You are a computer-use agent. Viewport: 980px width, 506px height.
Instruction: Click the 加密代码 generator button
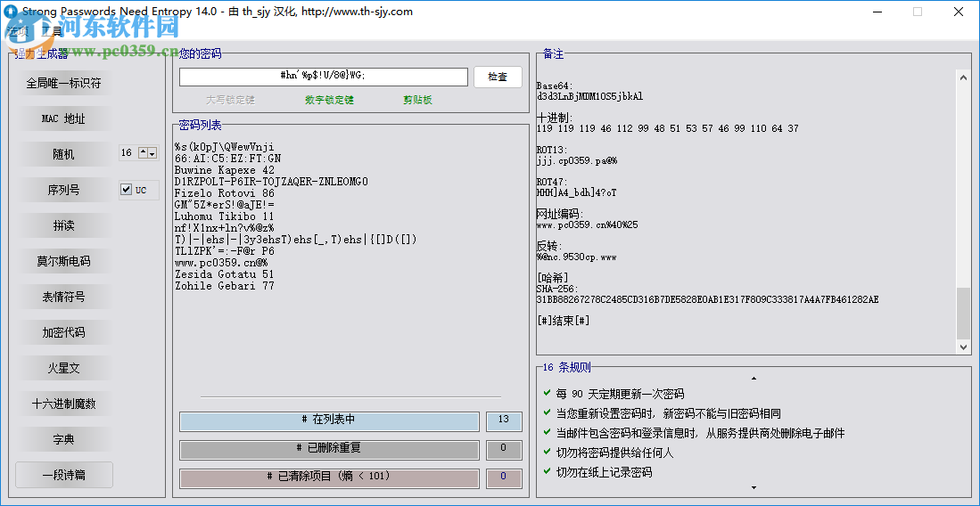point(63,332)
